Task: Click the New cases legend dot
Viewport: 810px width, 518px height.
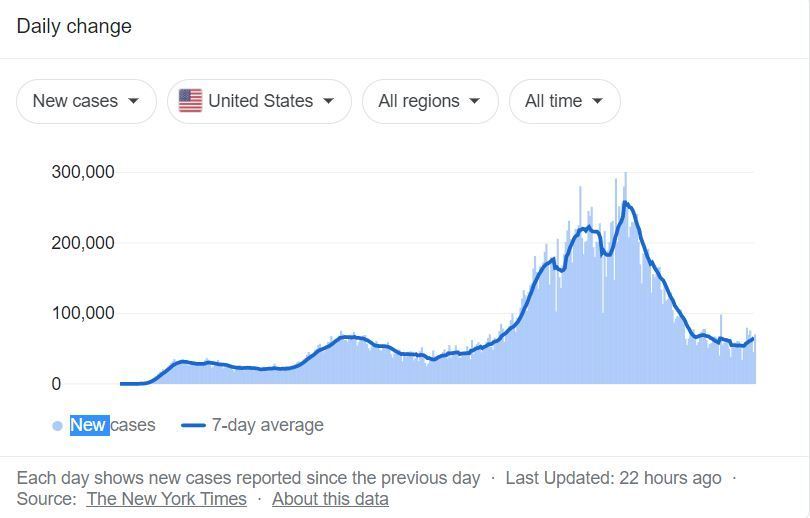Action: 57,426
